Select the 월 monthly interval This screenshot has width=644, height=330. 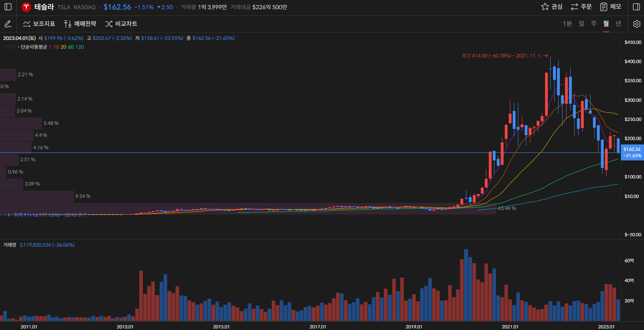pyautogui.click(x=606, y=24)
